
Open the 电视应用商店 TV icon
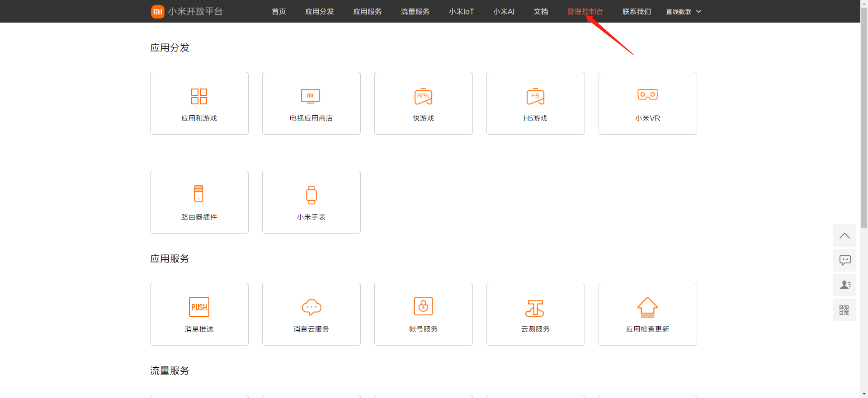tap(311, 96)
